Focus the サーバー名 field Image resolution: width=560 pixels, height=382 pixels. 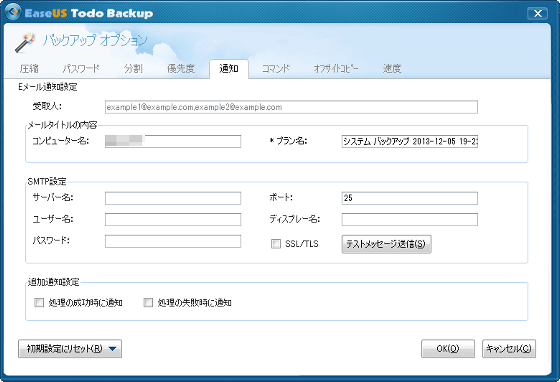coord(173,198)
